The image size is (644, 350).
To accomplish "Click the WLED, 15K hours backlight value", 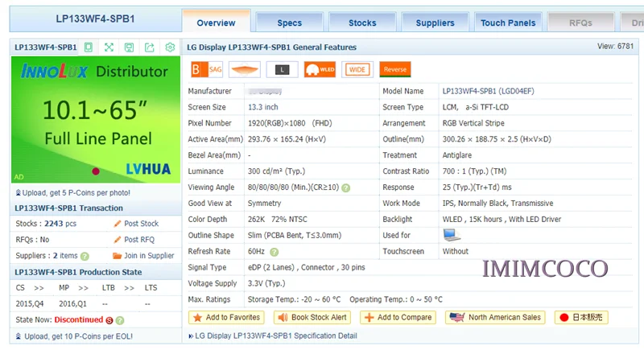I will [x=502, y=219].
